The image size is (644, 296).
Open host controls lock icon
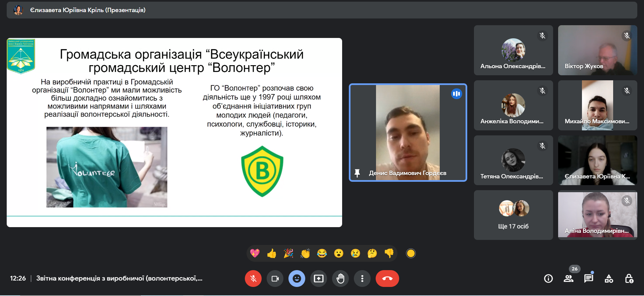click(x=629, y=279)
